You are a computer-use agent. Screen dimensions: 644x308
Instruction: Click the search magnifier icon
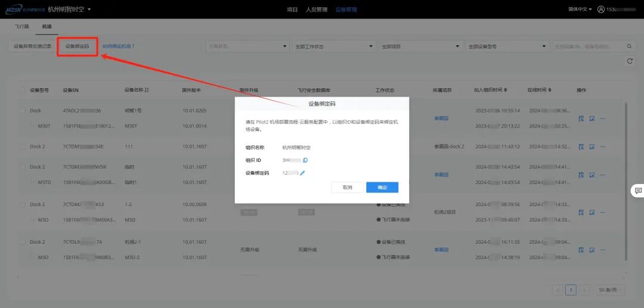pos(629,46)
